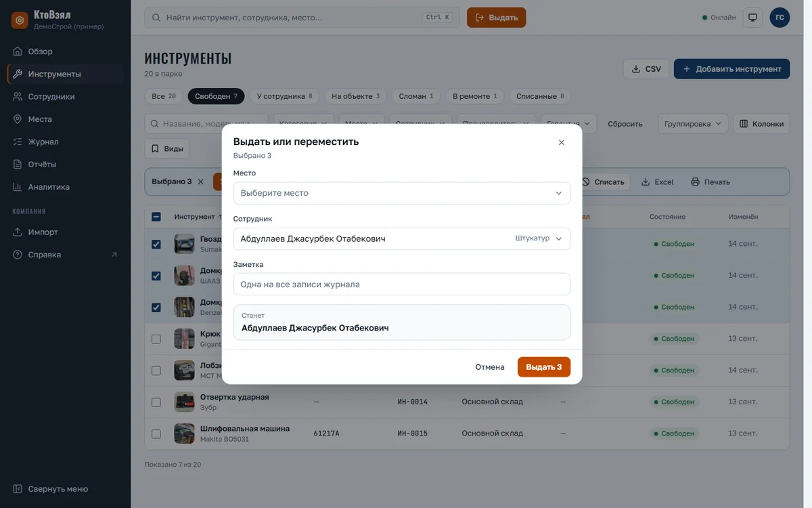Image resolution: width=812 pixels, height=508 pixels.
Task: Select the У сотрудника 8 tab
Action: [285, 96]
